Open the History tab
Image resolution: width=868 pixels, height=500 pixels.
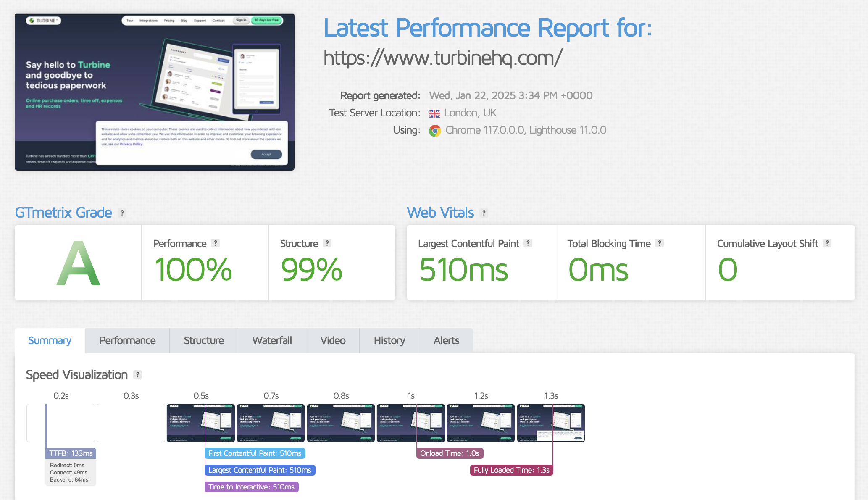pyautogui.click(x=389, y=340)
